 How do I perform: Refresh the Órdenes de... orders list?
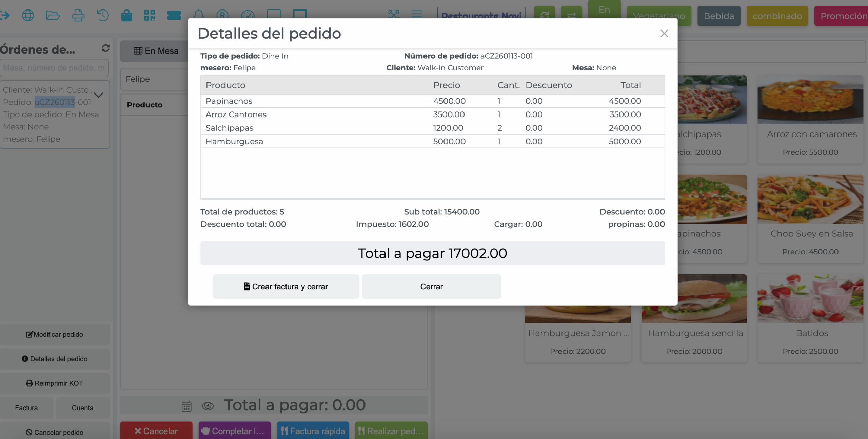105,48
